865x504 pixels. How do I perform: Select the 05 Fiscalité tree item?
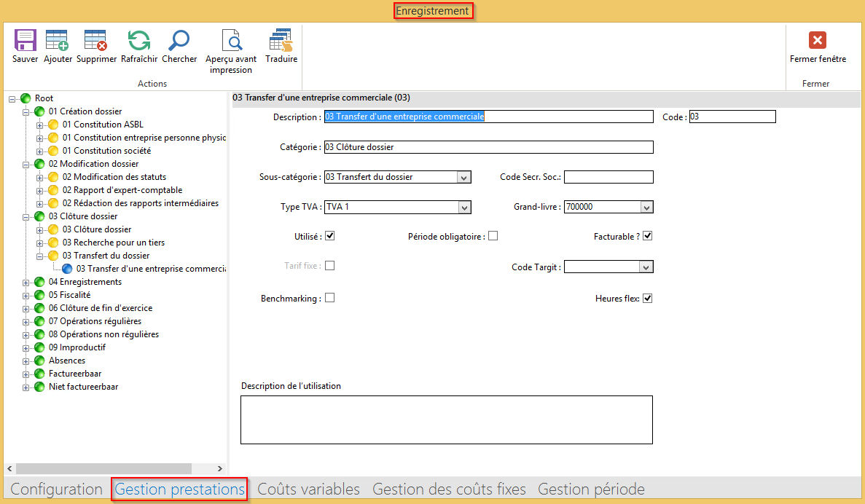click(x=69, y=295)
